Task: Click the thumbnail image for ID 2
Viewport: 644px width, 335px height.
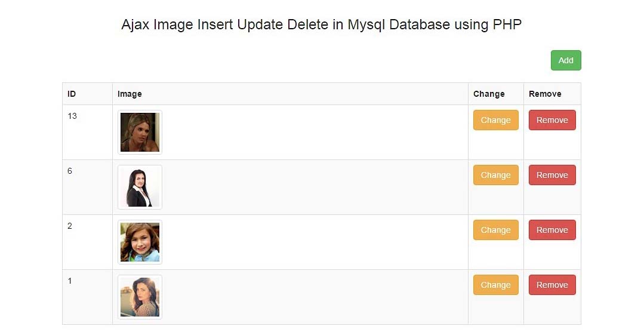Action: (140, 242)
